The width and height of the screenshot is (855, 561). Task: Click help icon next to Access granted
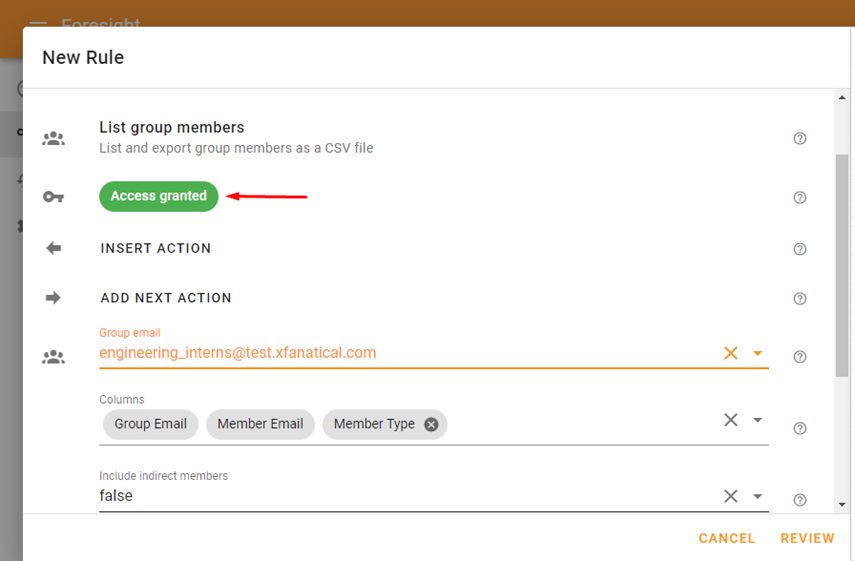pos(799,197)
